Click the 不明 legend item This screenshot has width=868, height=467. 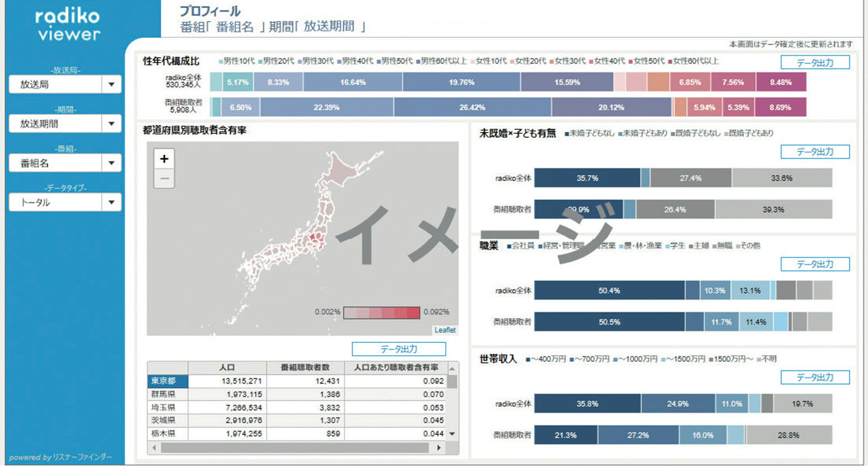pyautogui.click(x=765, y=359)
